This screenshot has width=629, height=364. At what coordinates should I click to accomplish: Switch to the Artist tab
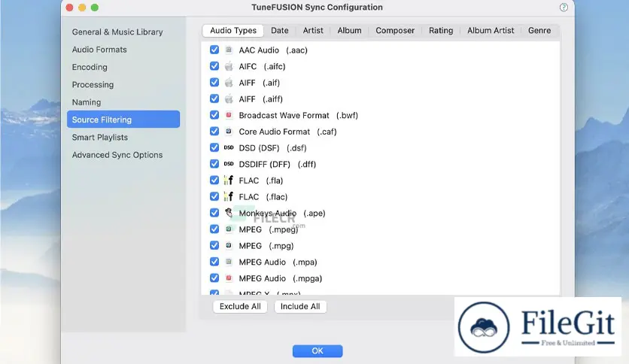(313, 31)
